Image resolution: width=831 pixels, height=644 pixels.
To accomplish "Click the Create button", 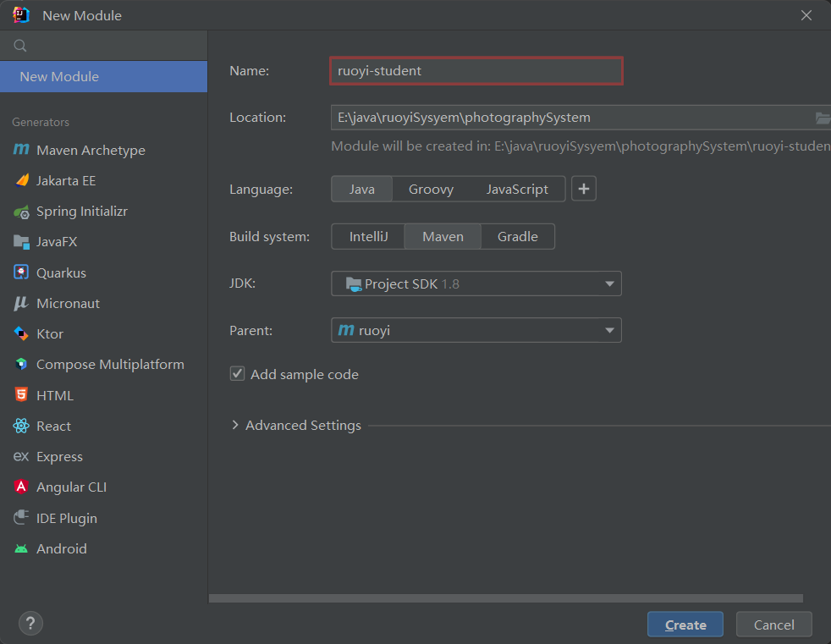I will [x=685, y=625].
